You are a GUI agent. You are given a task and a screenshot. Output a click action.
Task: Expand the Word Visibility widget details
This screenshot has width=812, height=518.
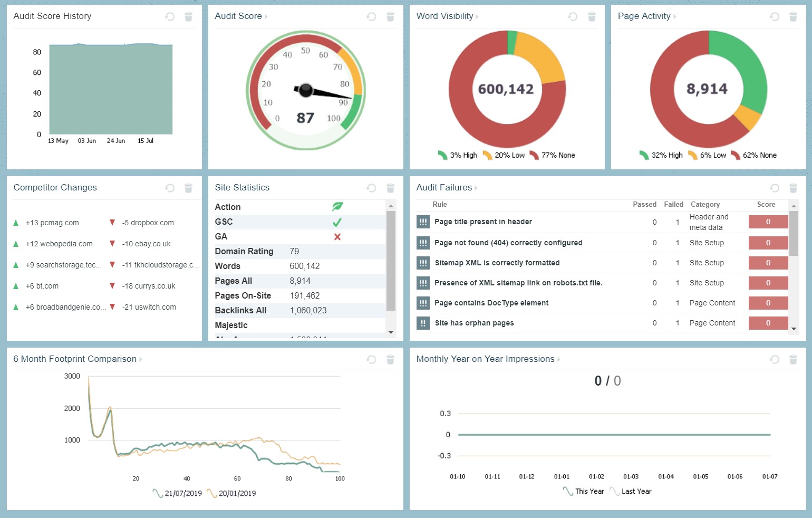pos(477,16)
